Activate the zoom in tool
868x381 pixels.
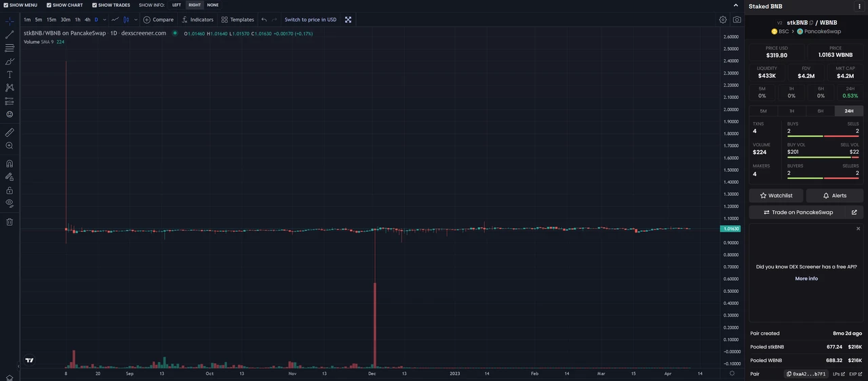tap(9, 146)
